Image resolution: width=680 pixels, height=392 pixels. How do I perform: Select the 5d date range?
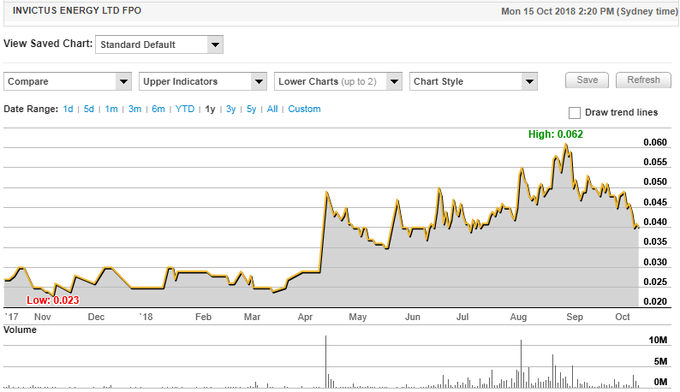88,109
